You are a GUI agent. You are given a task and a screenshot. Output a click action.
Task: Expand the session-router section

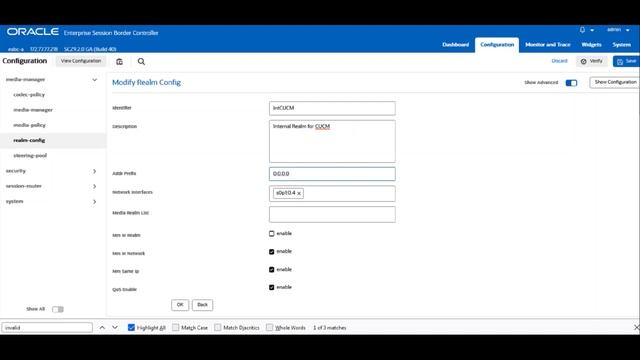pyautogui.click(x=94, y=186)
